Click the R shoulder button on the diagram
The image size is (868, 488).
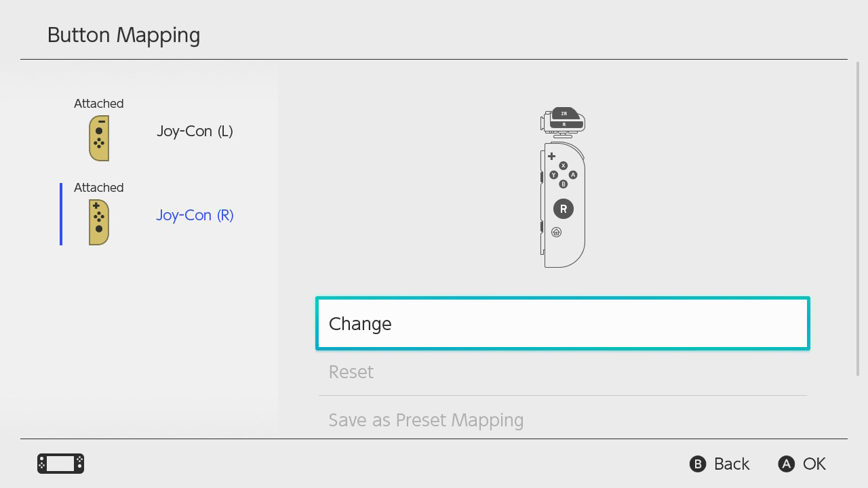(x=564, y=125)
